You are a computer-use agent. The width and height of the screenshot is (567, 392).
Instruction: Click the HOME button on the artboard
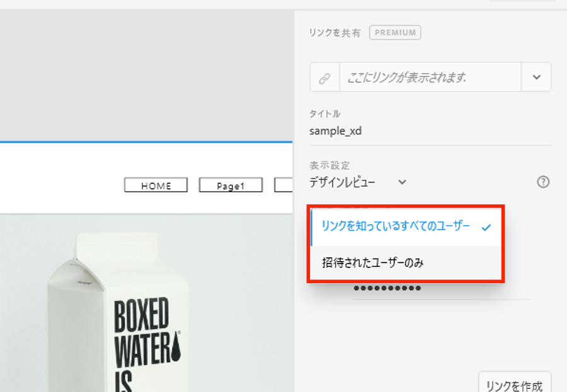156,185
